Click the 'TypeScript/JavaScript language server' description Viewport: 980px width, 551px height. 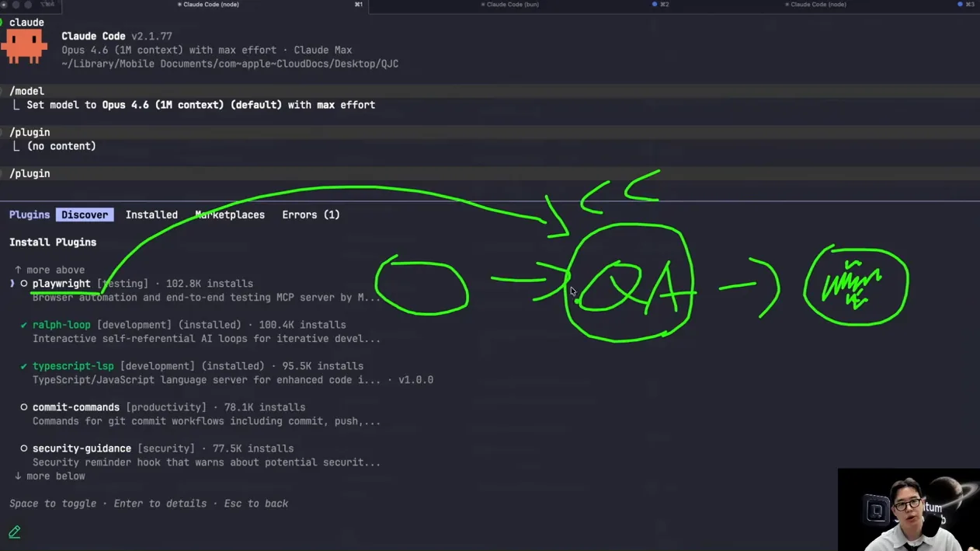pos(207,380)
